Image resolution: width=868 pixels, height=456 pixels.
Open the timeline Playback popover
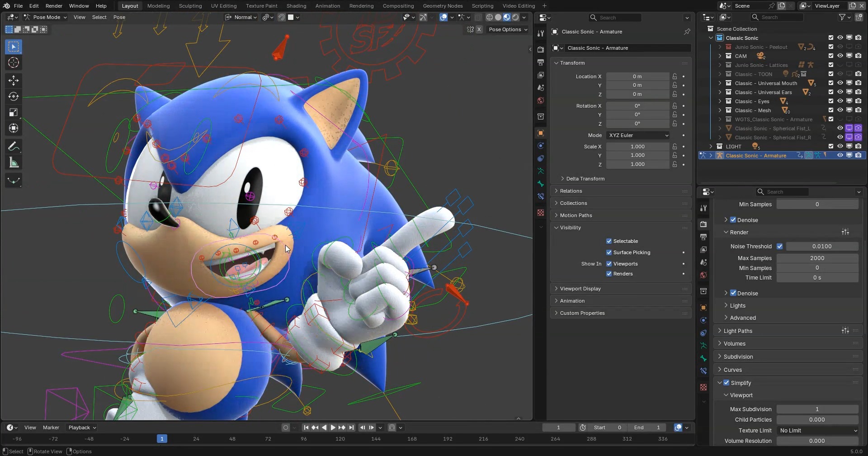[82, 427]
